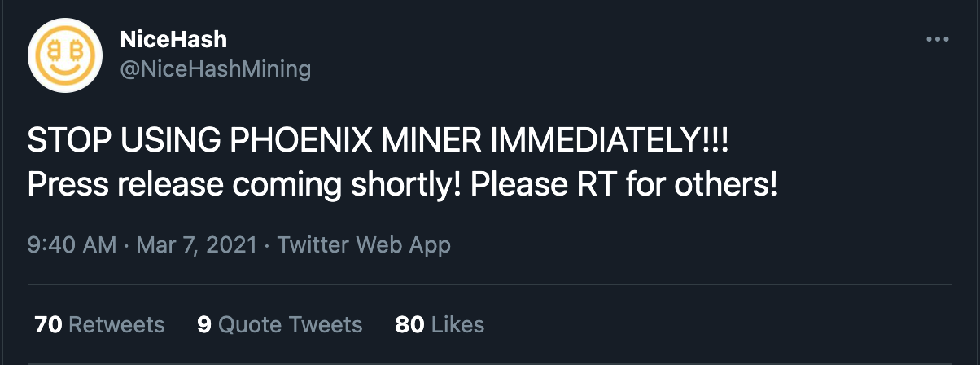Open the three-dot More menu on tweet
The height and width of the screenshot is (365, 980).
(938, 39)
